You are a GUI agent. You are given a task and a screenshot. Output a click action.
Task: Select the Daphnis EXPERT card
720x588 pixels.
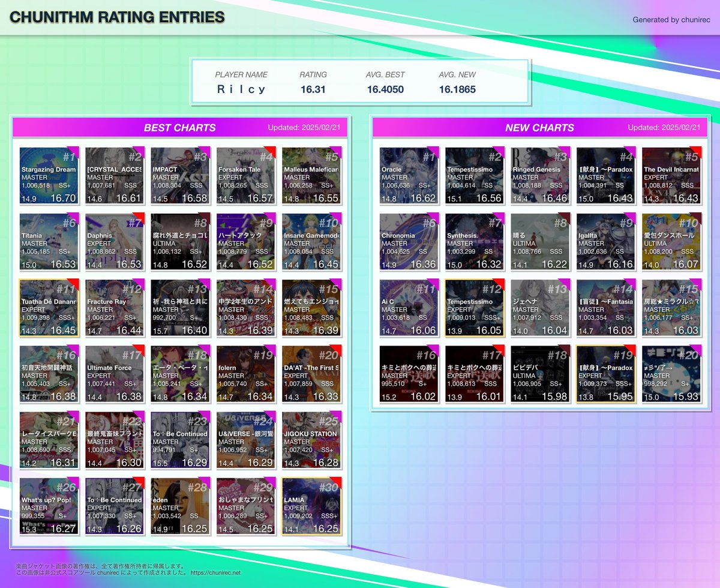(114, 242)
